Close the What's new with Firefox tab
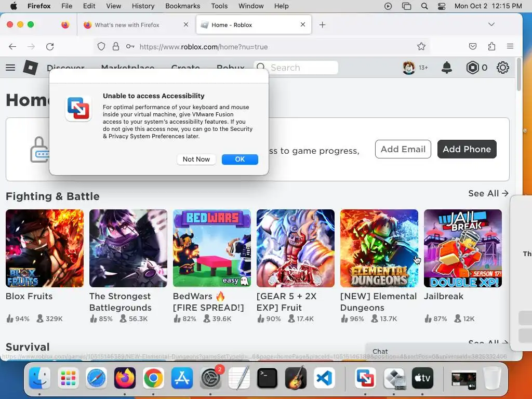Screen dimensions: 532x399 tap(186, 24)
